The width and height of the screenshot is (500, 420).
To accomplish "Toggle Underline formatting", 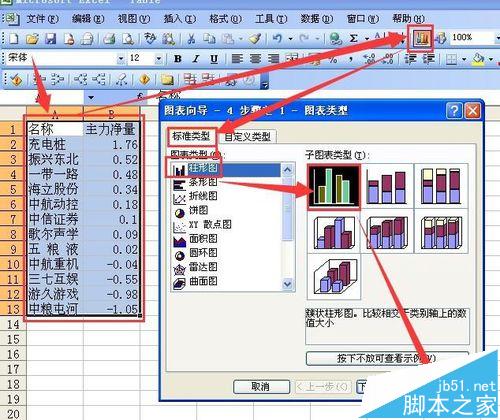I will point(214,59).
